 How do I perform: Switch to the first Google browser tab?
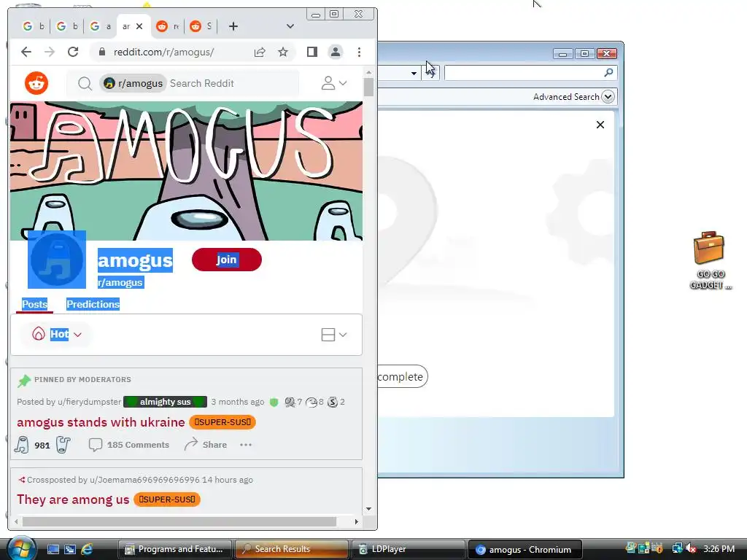34,26
